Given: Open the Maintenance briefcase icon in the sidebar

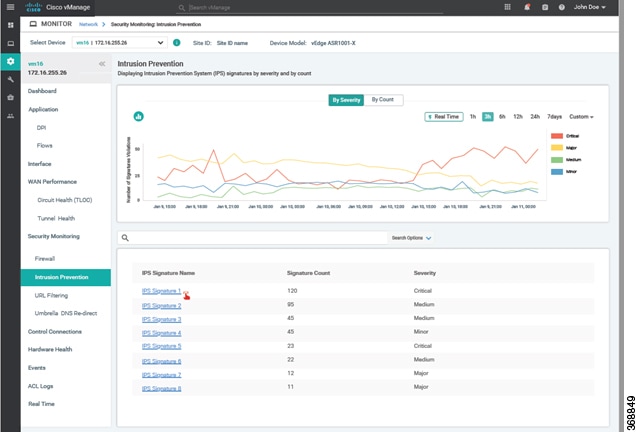Looking at the screenshot, I should coord(11,97).
